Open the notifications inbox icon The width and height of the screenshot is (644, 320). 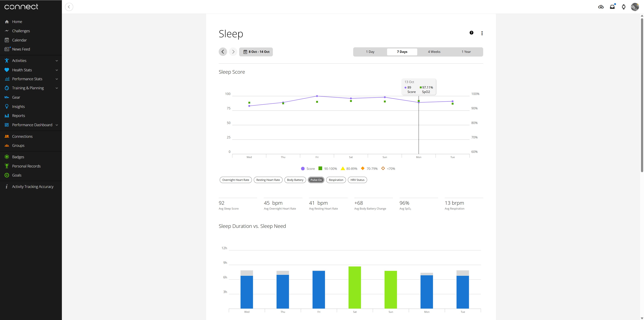pyautogui.click(x=612, y=7)
